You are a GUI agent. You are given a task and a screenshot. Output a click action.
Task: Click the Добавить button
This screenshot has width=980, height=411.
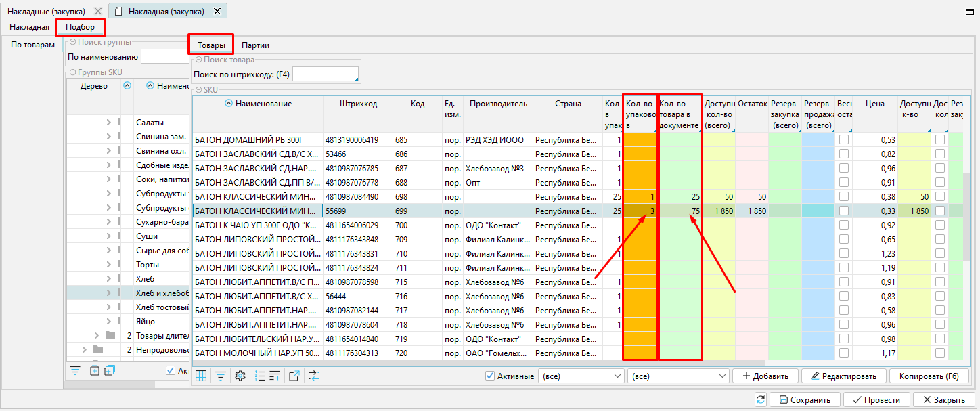point(765,376)
